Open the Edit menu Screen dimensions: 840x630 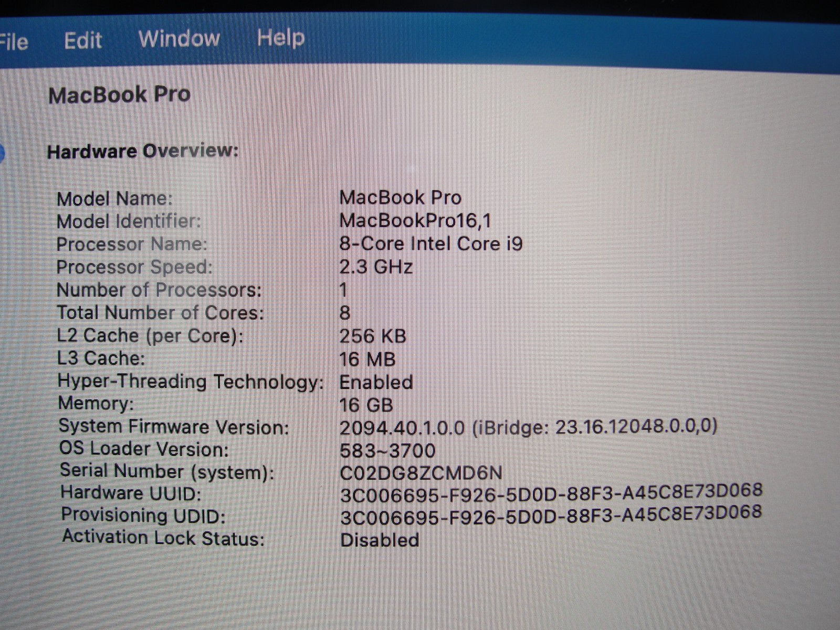pyautogui.click(x=83, y=40)
